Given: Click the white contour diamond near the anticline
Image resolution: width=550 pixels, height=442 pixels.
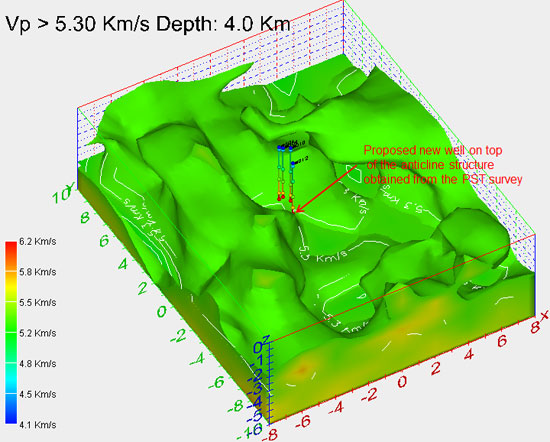Looking at the screenshot, I should 355,174.
